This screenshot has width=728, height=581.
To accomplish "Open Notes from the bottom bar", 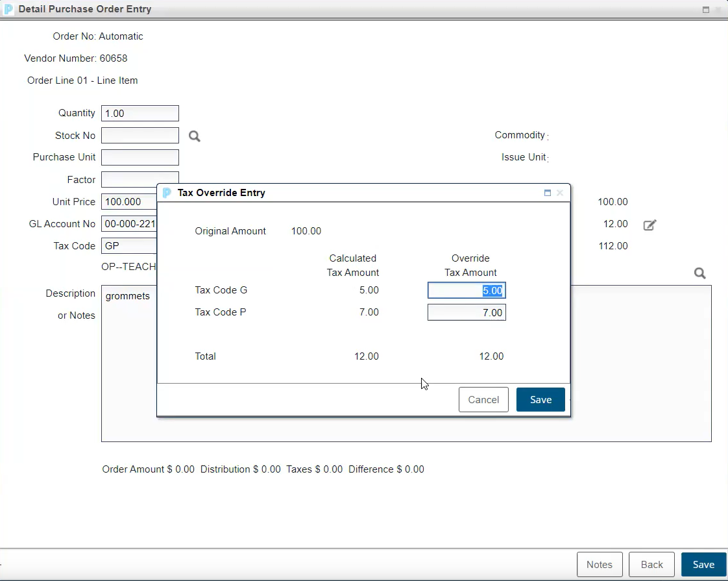I will [x=599, y=565].
